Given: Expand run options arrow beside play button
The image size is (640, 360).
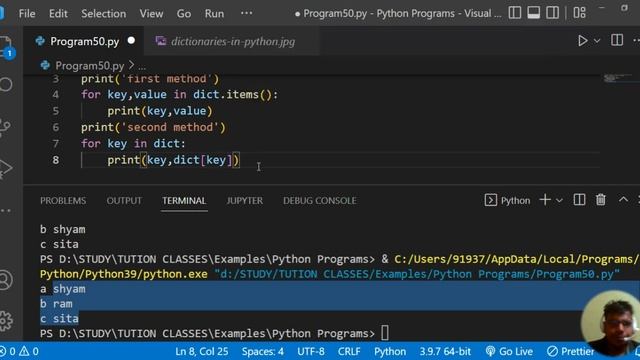Looking at the screenshot, I should click(597, 41).
